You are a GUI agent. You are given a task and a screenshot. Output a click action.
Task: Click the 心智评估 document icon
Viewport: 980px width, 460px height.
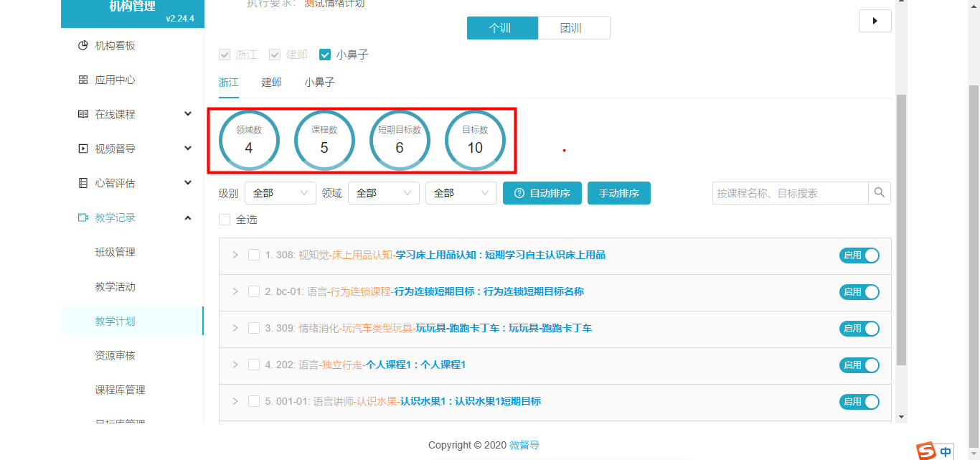83,184
